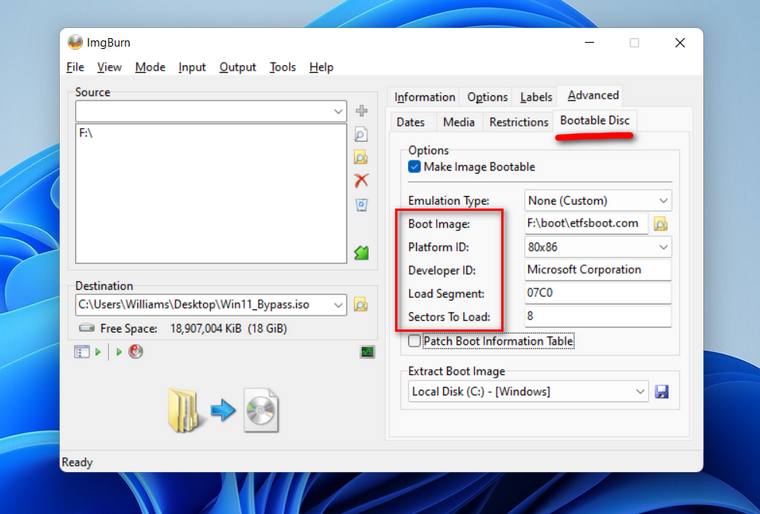Open the File menu
The width and height of the screenshot is (760, 514).
(75, 67)
